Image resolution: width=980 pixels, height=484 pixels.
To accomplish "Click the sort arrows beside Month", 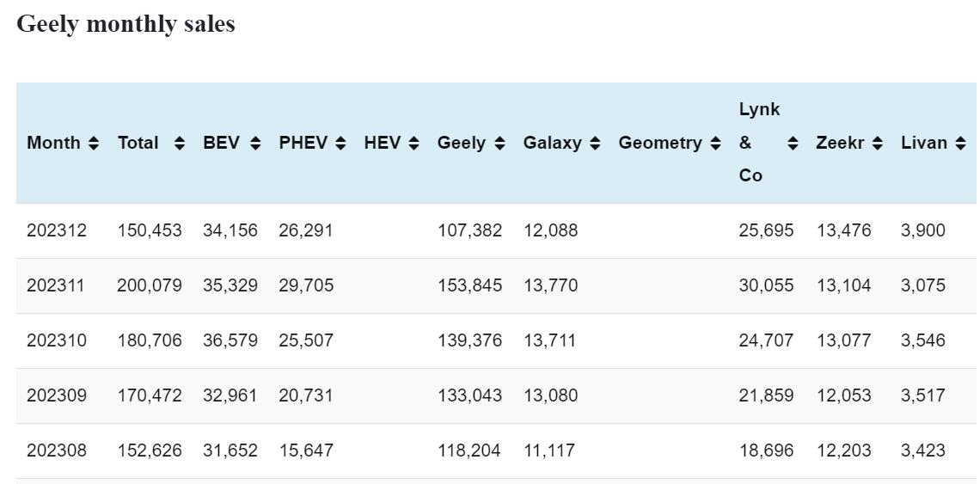I will pyautogui.click(x=94, y=144).
